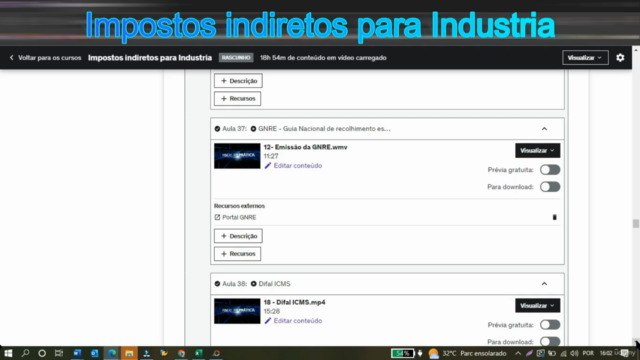Open the Visualizar dropdown in the top header
The image size is (640, 360).
point(585,58)
